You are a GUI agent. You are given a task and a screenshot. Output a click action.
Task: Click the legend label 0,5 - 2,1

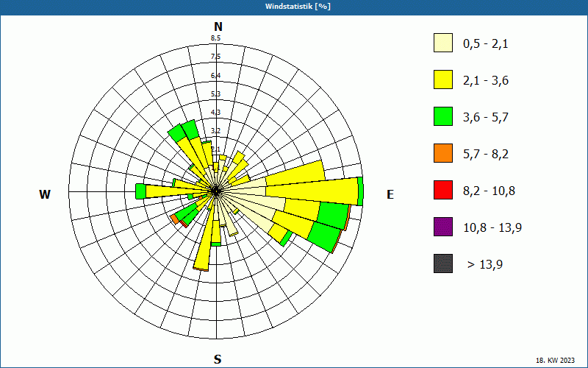click(486, 44)
